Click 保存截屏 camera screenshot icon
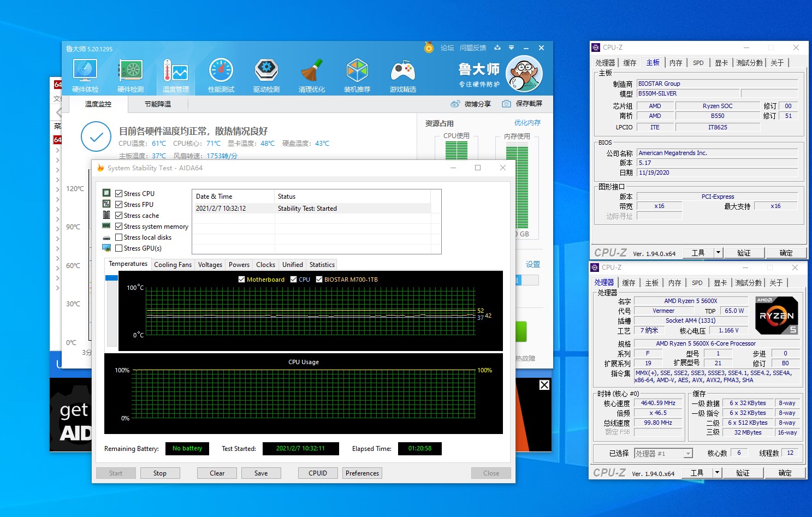The image size is (812, 517). [506, 104]
